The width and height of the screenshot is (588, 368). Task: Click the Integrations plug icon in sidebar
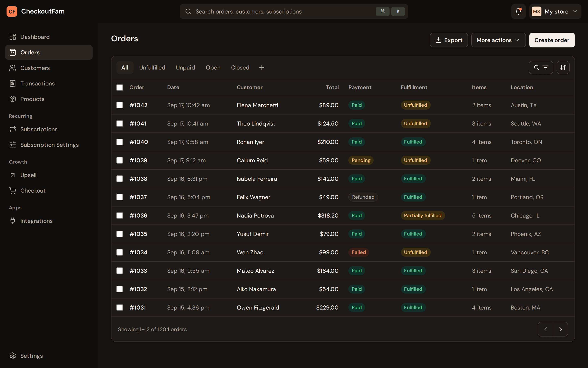click(x=13, y=221)
